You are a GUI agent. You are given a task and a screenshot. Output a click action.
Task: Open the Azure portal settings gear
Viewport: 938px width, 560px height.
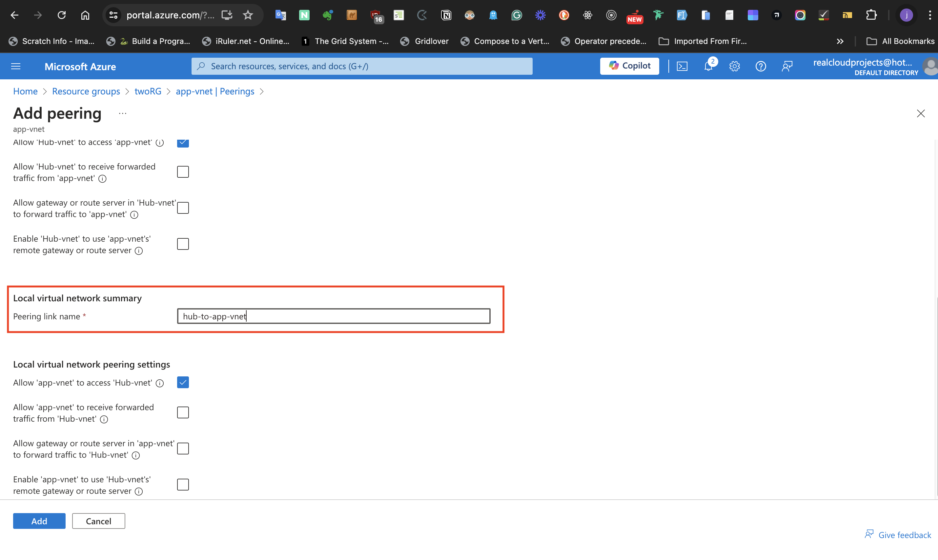coord(735,66)
